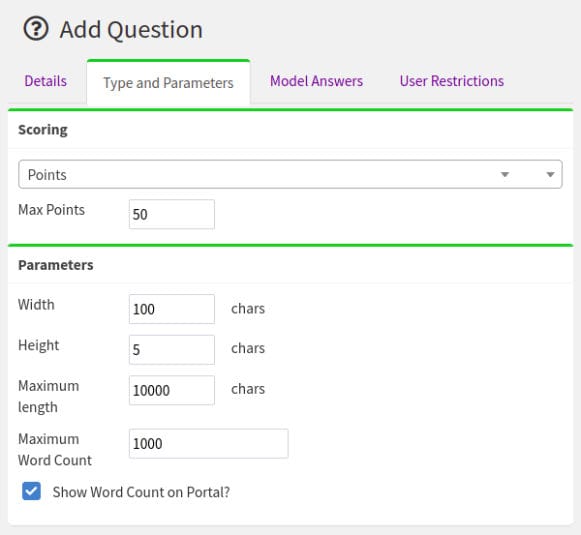Screen dimensions: 581x535
Task: Switch to the Details tab
Action: (x=46, y=81)
